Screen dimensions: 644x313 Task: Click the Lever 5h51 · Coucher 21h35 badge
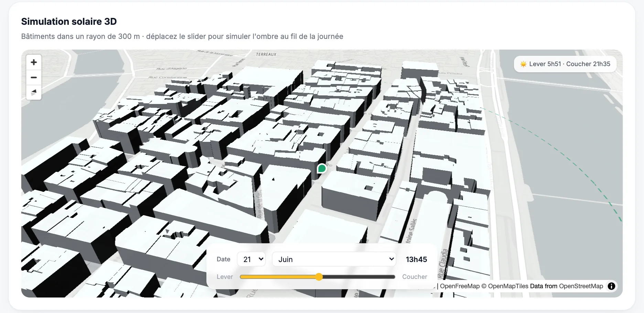[x=565, y=64]
